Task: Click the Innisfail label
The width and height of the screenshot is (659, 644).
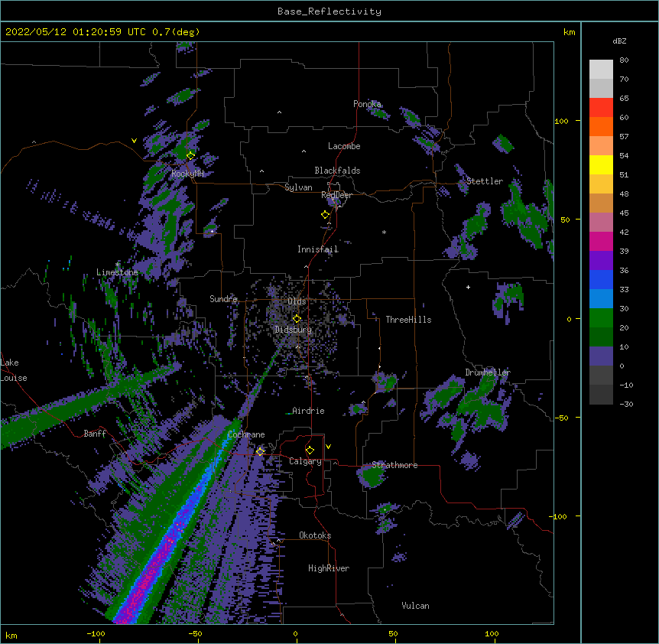Action: (x=318, y=249)
